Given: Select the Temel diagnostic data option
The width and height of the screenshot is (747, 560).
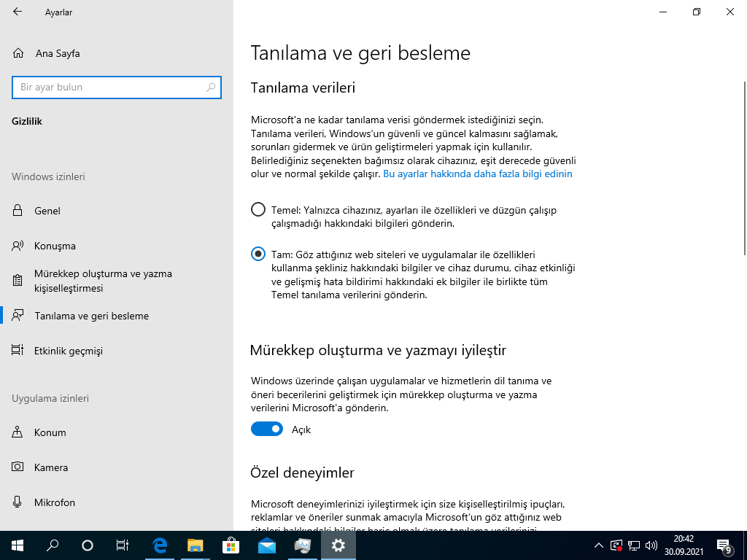Looking at the screenshot, I should [258, 209].
